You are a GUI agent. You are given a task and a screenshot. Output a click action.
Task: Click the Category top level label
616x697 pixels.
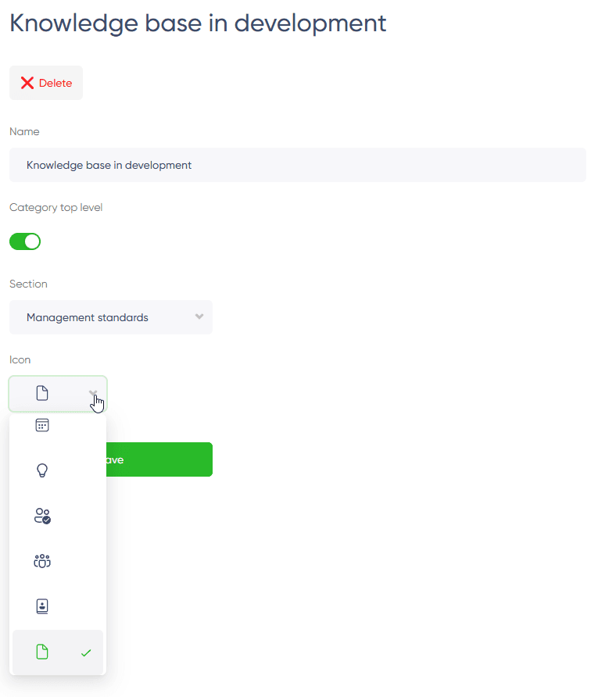coord(56,208)
